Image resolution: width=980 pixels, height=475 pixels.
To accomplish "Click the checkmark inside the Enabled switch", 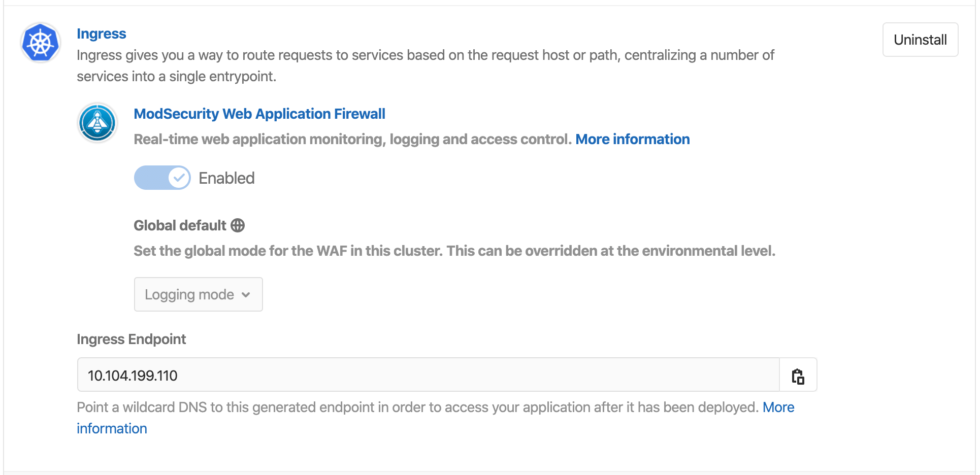I will tap(179, 178).
